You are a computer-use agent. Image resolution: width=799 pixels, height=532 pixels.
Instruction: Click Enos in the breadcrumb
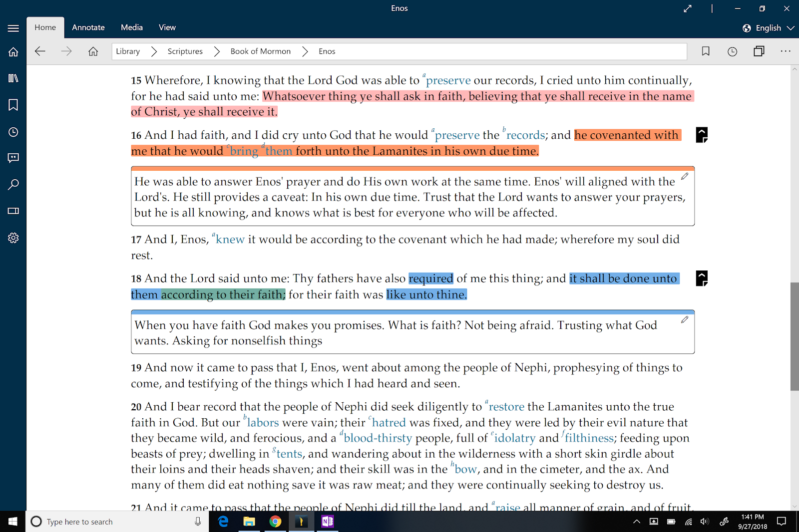pyautogui.click(x=327, y=51)
